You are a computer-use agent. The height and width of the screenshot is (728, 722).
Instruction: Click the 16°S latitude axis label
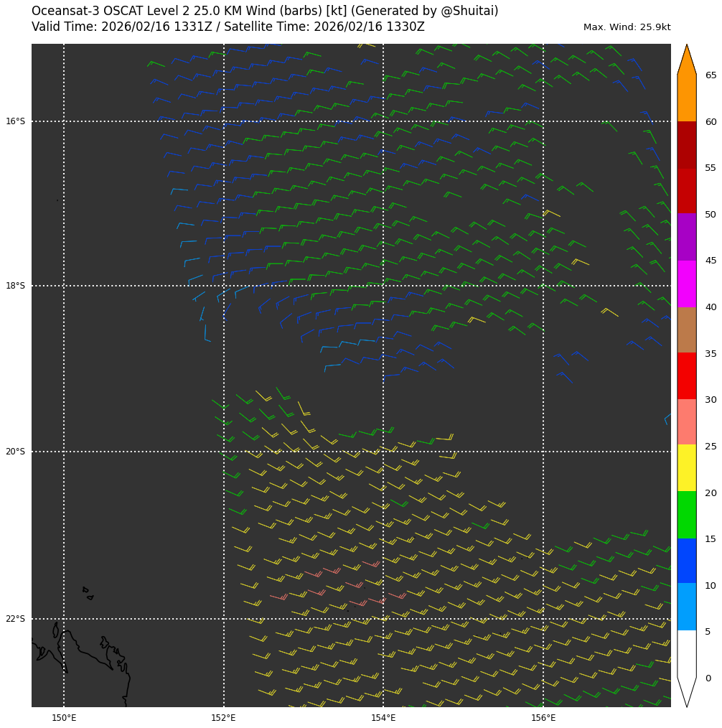tap(15, 121)
